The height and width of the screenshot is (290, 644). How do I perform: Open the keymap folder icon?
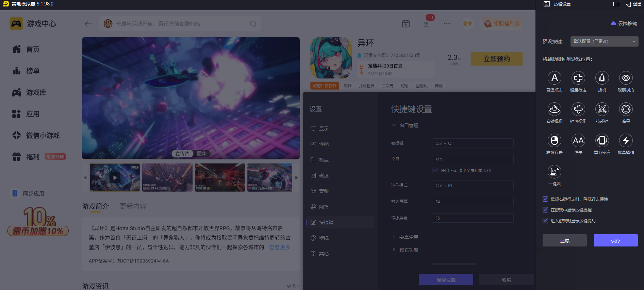point(616,4)
